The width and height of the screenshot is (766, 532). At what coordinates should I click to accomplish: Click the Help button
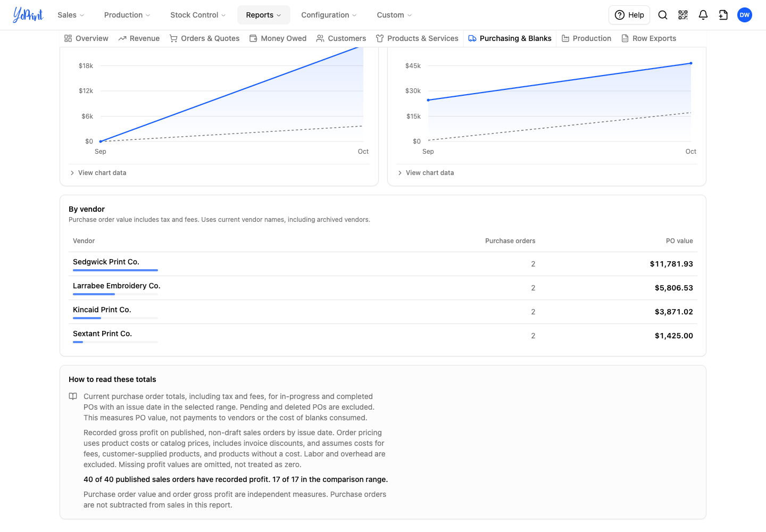click(629, 15)
